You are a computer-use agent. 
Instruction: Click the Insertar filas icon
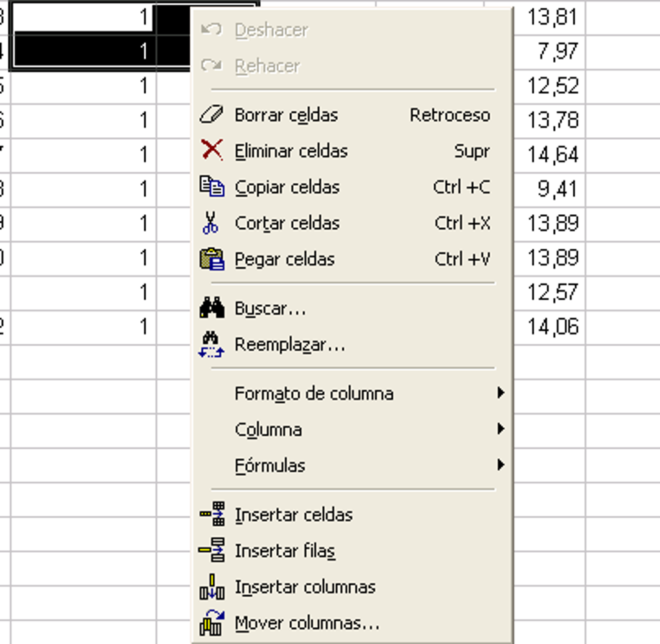tap(212, 551)
